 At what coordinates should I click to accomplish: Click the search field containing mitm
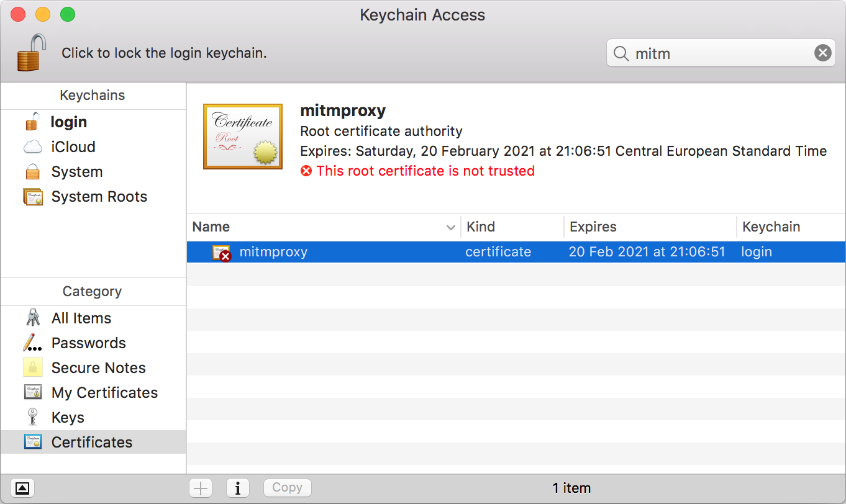pos(714,53)
